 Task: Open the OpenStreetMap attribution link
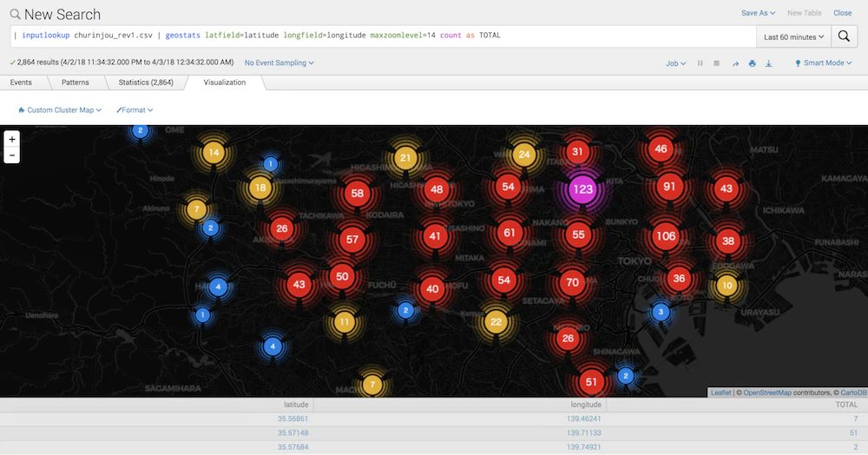(767, 392)
